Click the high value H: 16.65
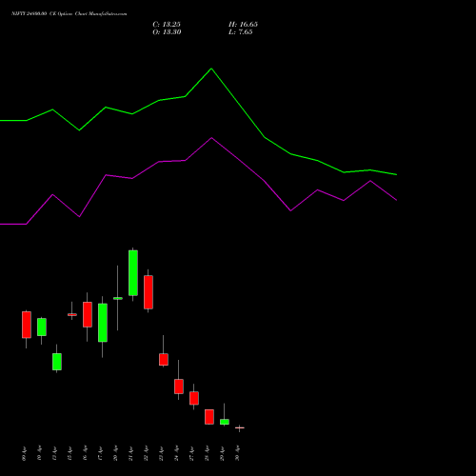 pyautogui.click(x=243, y=25)
